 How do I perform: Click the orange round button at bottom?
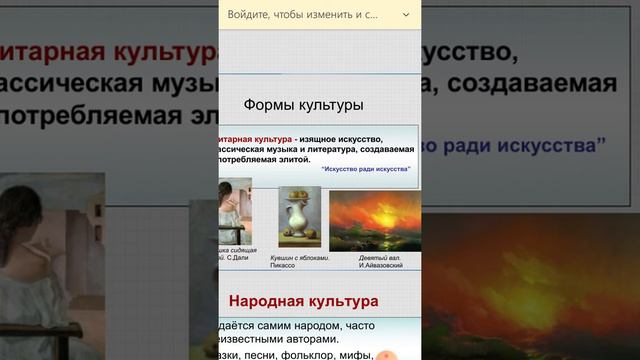pos(386,355)
